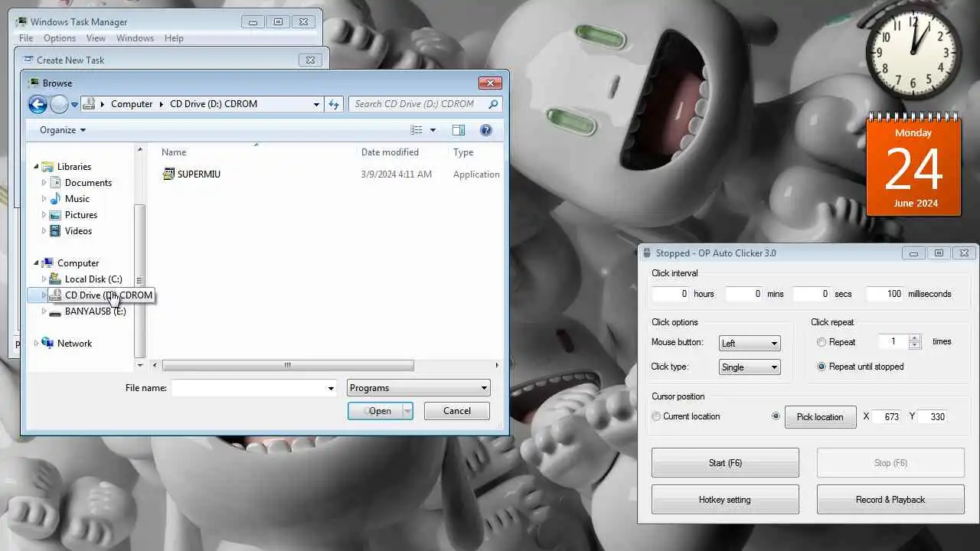Click Computer in the address bar path
This screenshot has height=551, width=980.
click(x=132, y=104)
